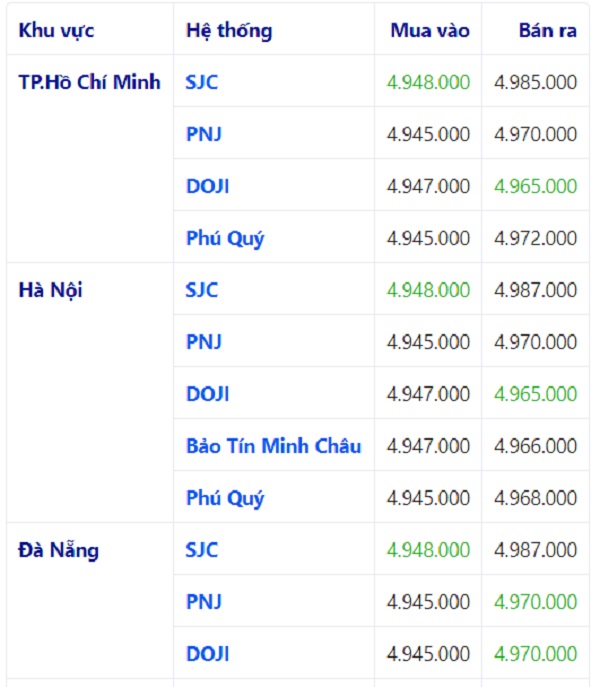Open the SJC link for Đà Nẵng

pyautogui.click(x=202, y=550)
